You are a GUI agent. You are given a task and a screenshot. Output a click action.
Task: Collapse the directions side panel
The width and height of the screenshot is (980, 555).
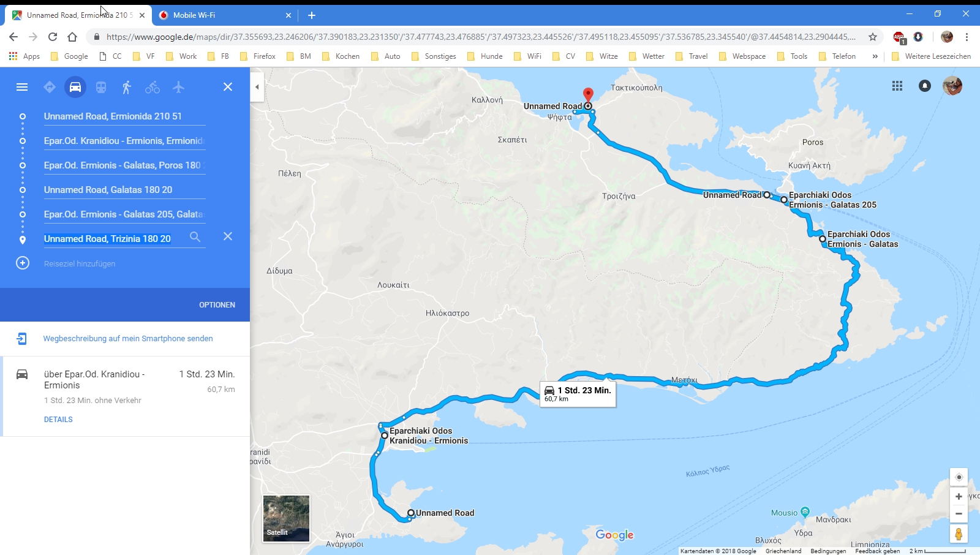[x=257, y=87]
